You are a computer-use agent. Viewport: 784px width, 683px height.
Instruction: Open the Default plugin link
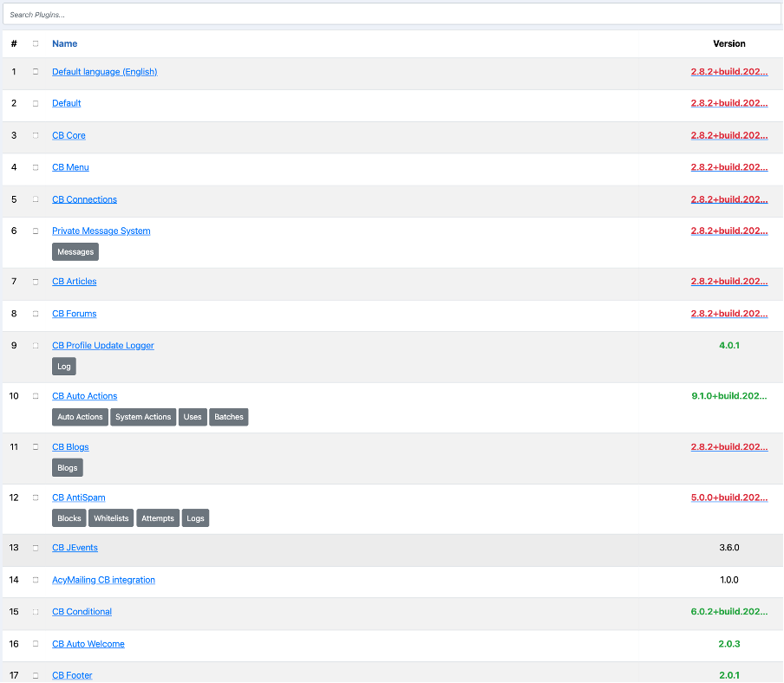click(x=67, y=103)
